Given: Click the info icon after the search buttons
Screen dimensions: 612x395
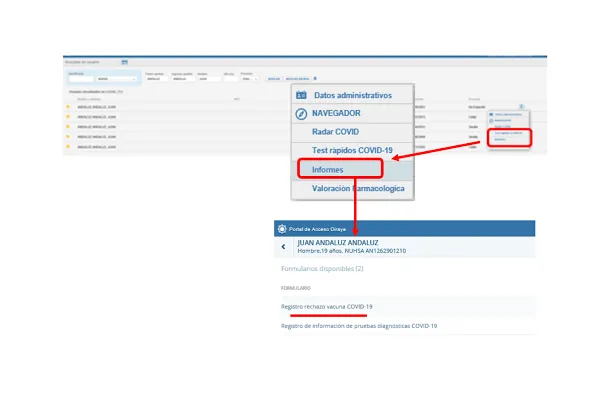Looking at the screenshot, I should click(315, 78).
